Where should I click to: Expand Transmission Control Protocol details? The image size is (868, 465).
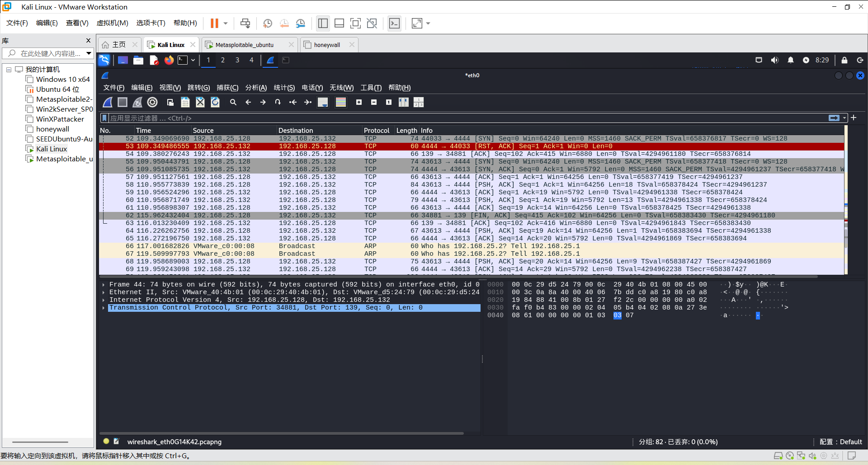tap(104, 308)
